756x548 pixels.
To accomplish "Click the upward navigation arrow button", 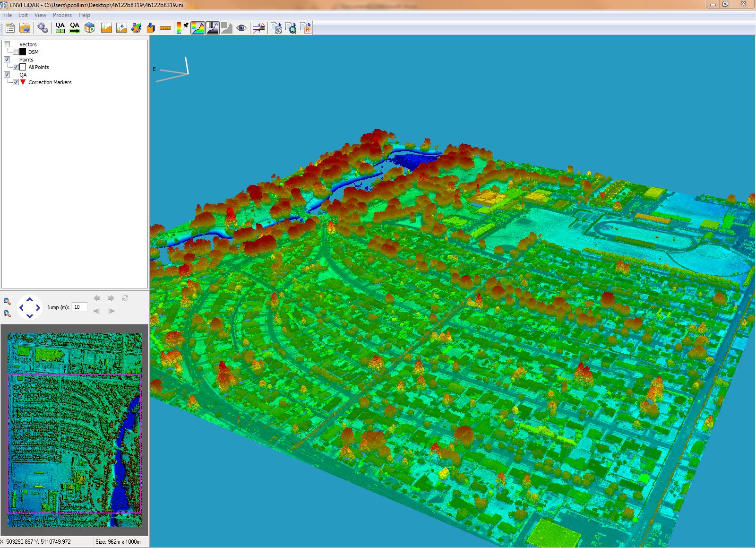I will [30, 299].
